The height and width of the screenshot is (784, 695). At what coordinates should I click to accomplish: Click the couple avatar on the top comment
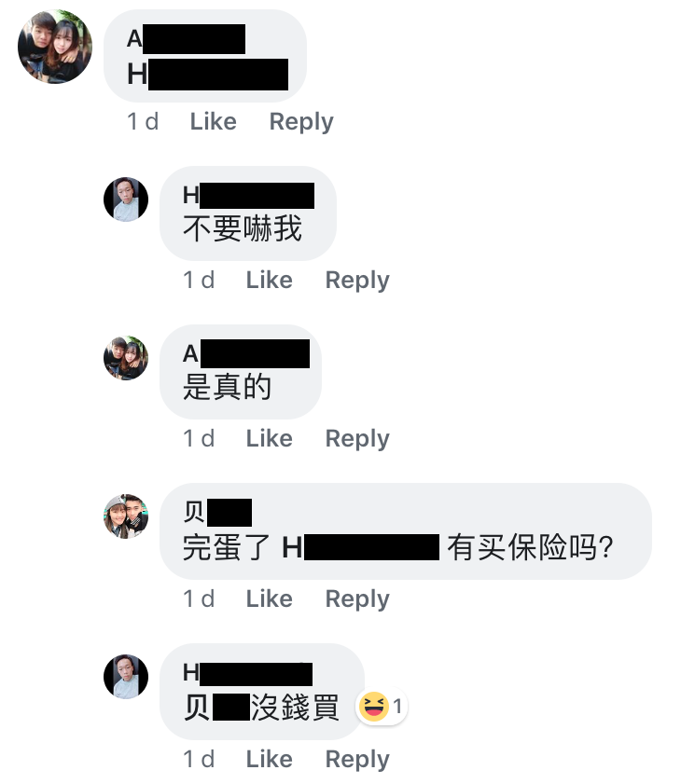point(55,47)
